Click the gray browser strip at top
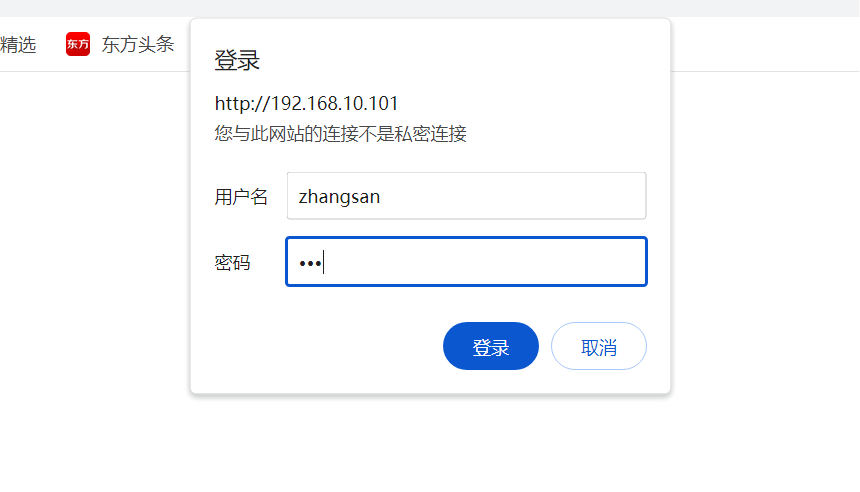Image resolution: width=860 pixels, height=492 pixels. (430, 8)
